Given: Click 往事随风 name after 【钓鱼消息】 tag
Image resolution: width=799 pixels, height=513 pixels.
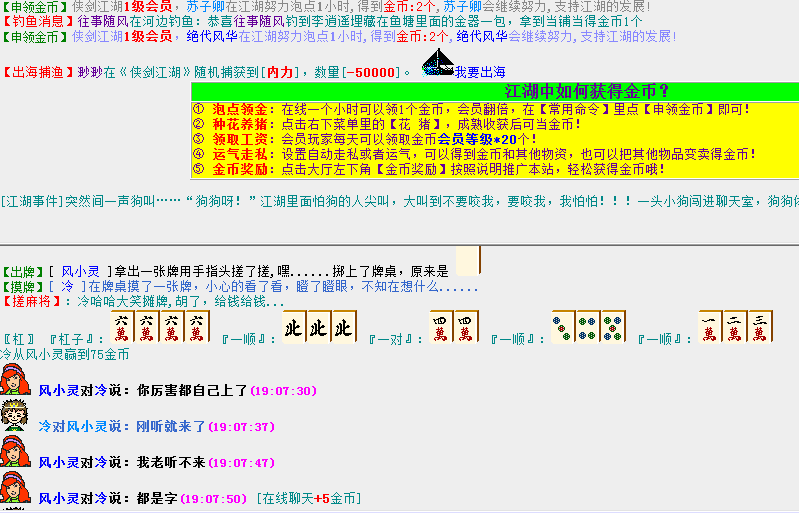Looking at the screenshot, I should (103, 22).
